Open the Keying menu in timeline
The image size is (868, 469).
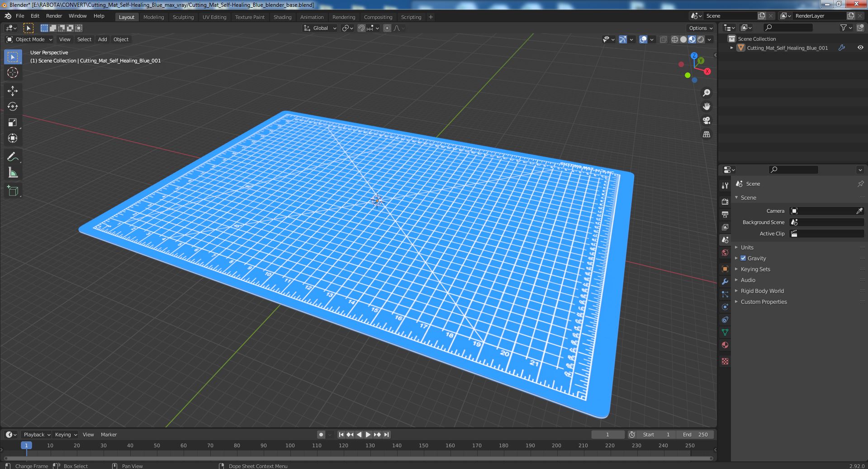(66, 435)
